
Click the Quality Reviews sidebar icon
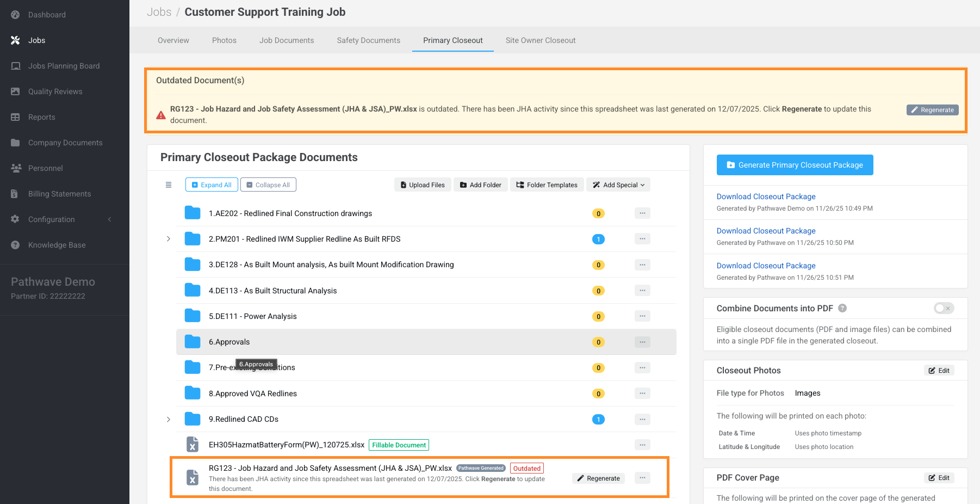click(15, 91)
